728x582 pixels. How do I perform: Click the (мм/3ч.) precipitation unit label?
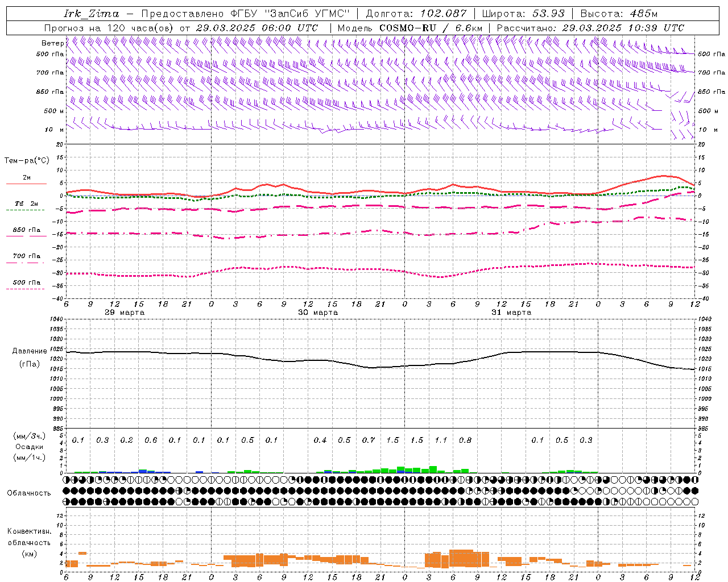tap(30, 436)
